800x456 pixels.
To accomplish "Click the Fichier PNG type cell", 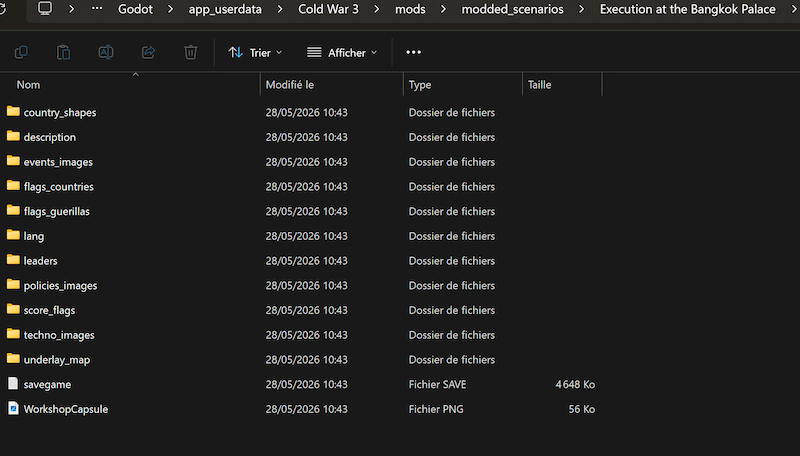I will click(x=436, y=409).
